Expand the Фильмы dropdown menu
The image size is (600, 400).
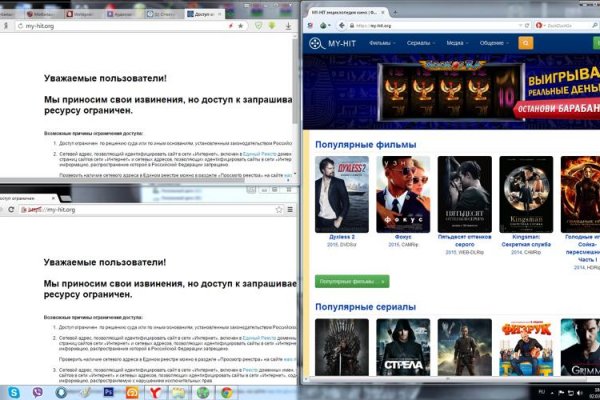click(x=383, y=44)
